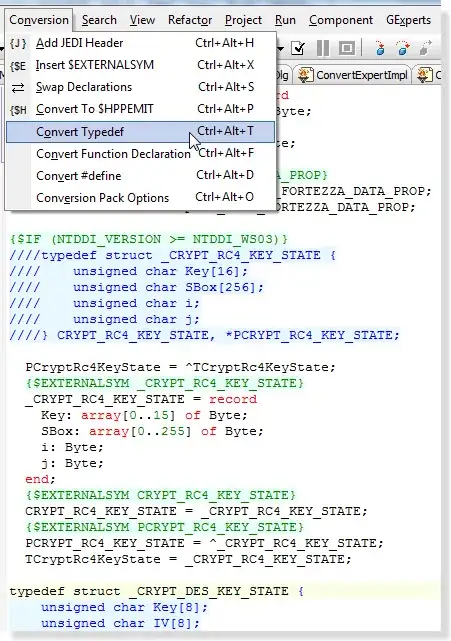Click 'SBox: array[0..255] of Byte;' line
Image resolution: width=451 pixels, height=641 pixels.
click(152, 431)
